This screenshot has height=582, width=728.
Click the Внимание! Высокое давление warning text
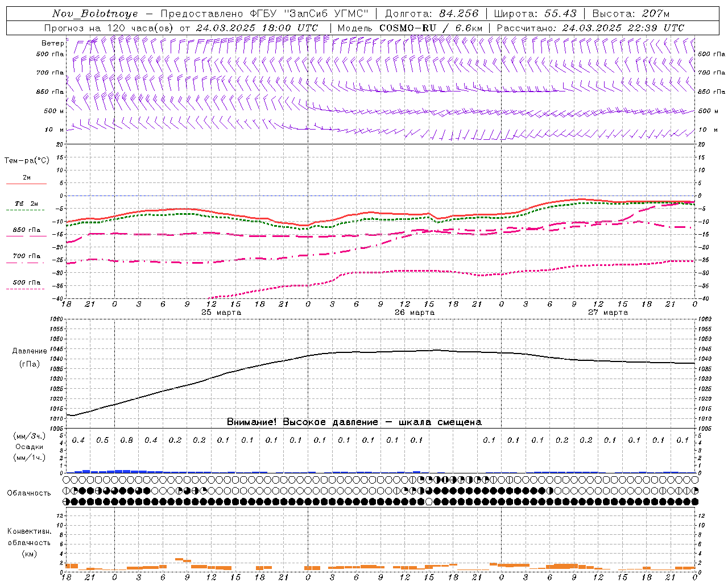coord(354,422)
